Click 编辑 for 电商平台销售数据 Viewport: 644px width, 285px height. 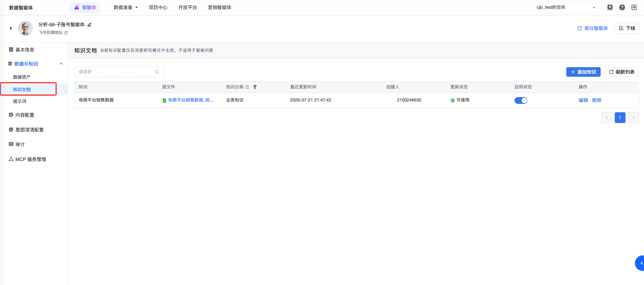583,100
